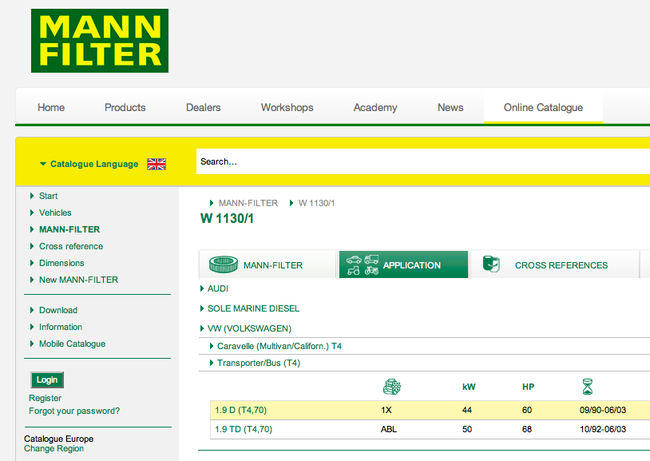Click into the Search field
650x461 pixels.
(x=423, y=162)
